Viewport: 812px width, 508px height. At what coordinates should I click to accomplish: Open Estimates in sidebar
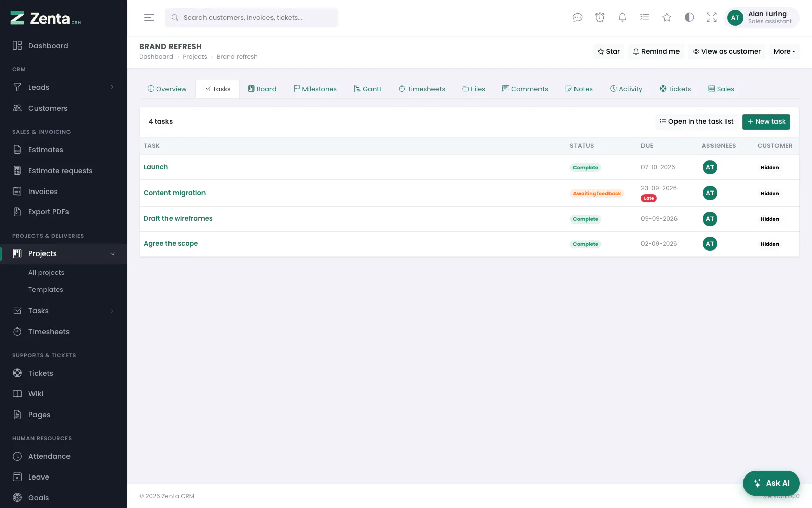click(63, 150)
